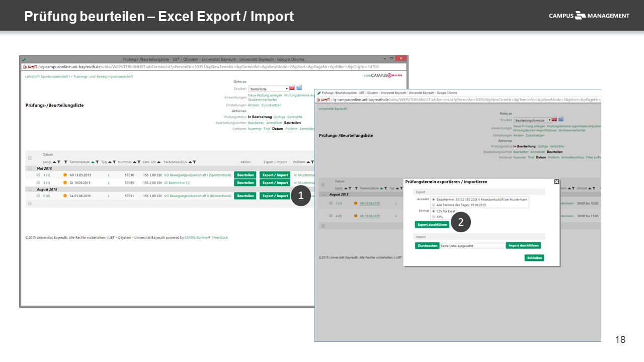Select the Einzeltermin radio option
Viewport: 644px width, 362px height.
click(434, 199)
